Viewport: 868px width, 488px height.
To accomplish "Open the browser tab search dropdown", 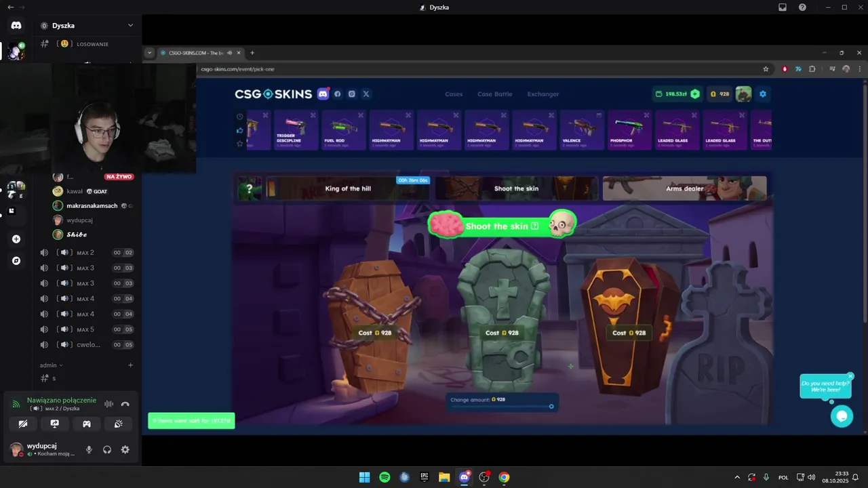I will pyautogui.click(x=149, y=53).
